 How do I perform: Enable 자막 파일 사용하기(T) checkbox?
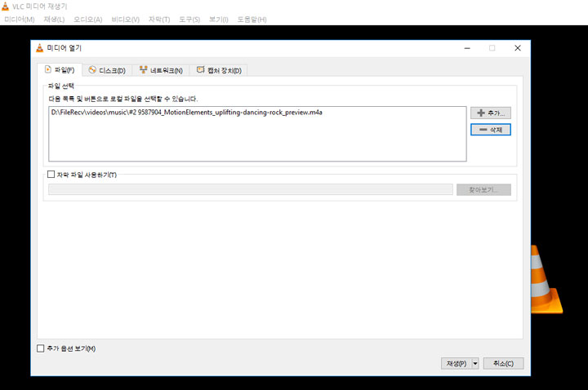tap(51, 175)
